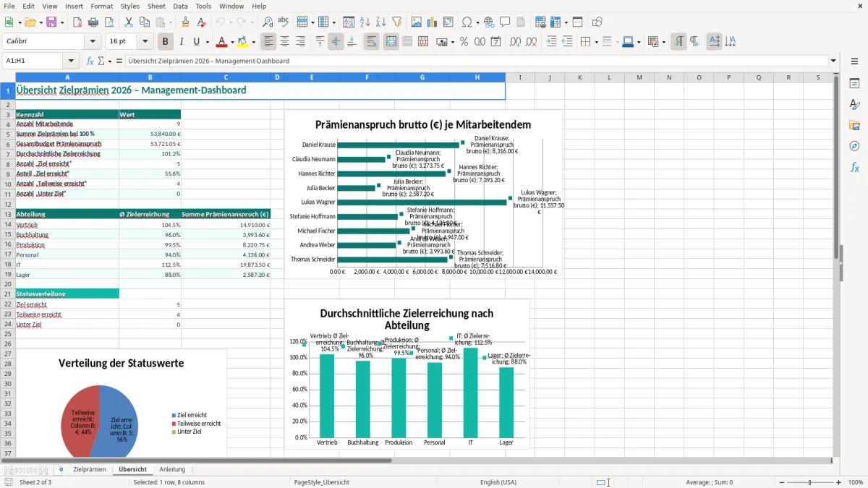
Task: Insert a comment
Action: (505, 22)
